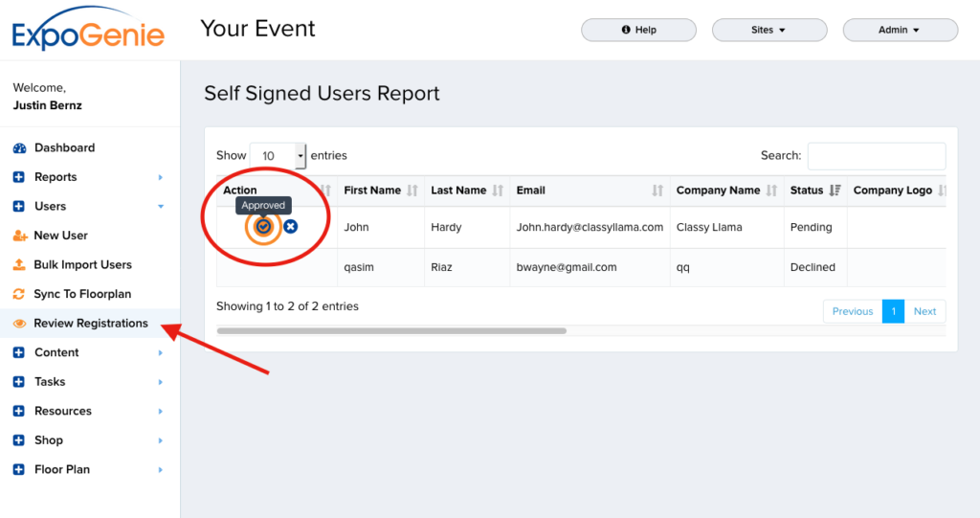980x518 pixels.
Task: Sort by Status column arrows
Action: click(835, 191)
